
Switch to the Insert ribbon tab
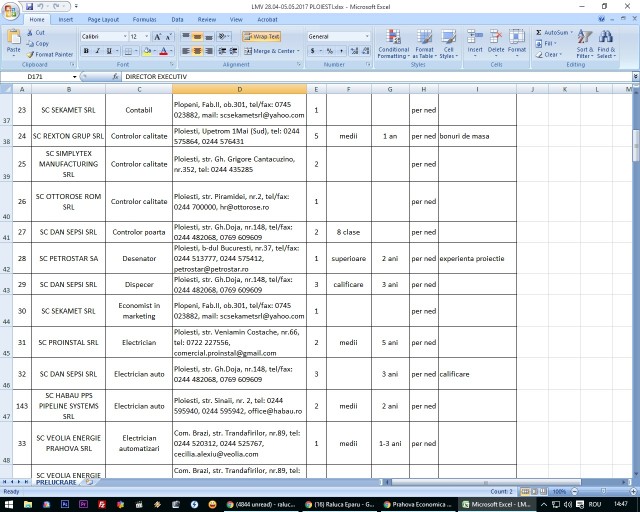65,19
